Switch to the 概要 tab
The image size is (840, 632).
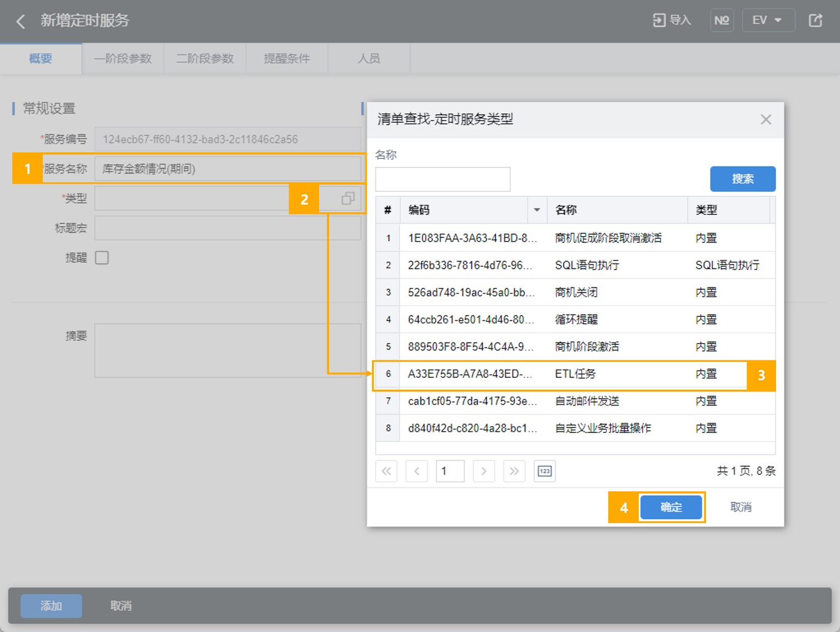coord(41,58)
